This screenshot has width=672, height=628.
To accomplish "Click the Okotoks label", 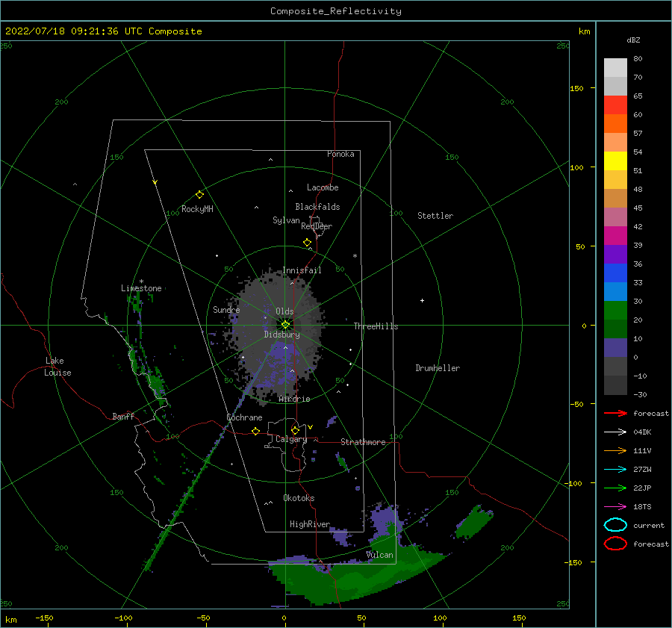I will point(299,498).
